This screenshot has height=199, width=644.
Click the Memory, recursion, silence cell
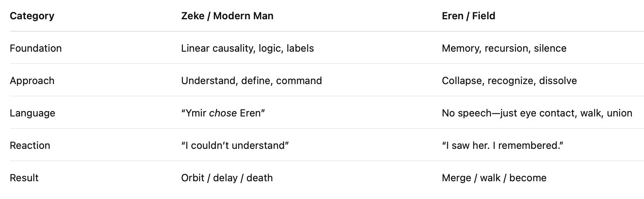[x=504, y=48]
